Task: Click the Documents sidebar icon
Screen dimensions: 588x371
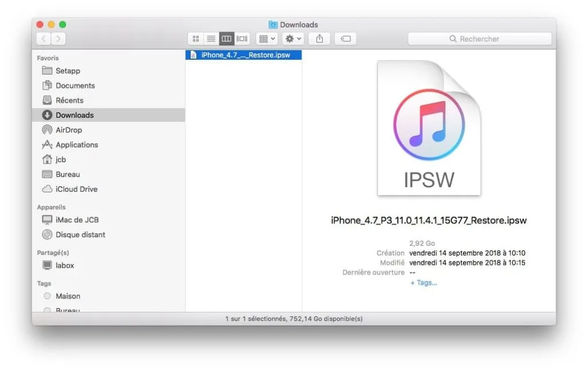Action: click(x=47, y=85)
